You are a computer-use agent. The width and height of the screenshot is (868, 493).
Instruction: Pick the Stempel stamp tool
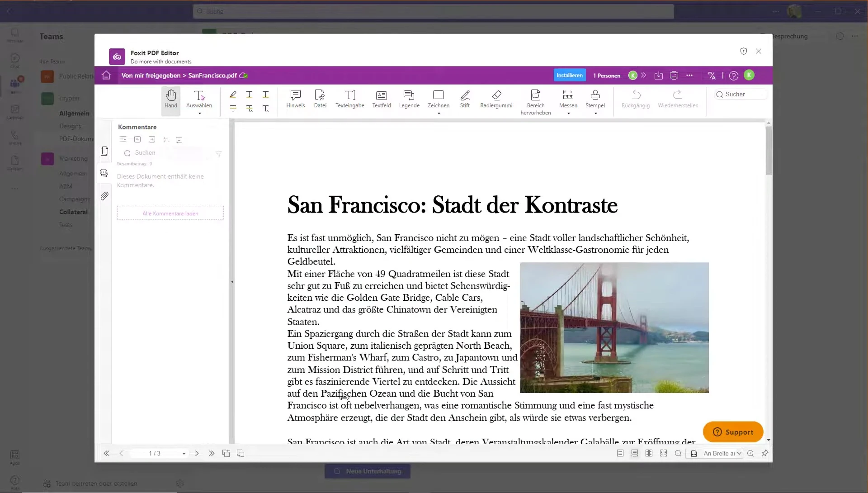click(595, 100)
